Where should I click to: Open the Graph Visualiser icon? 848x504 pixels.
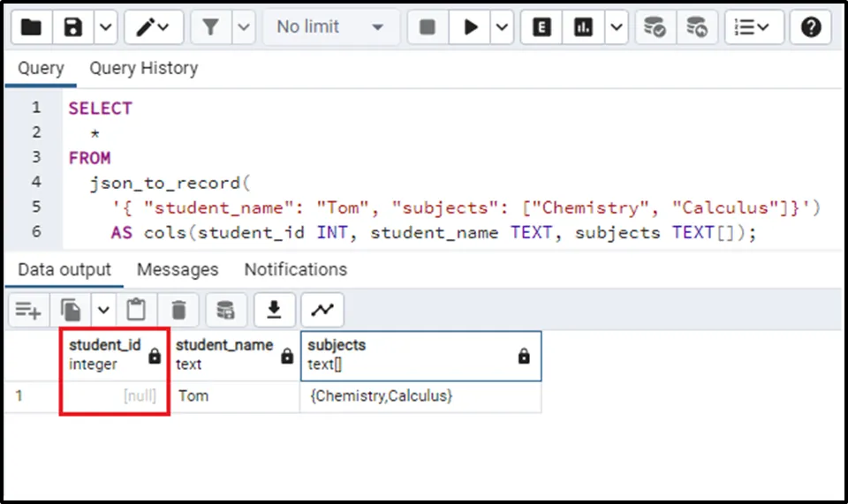tap(322, 310)
